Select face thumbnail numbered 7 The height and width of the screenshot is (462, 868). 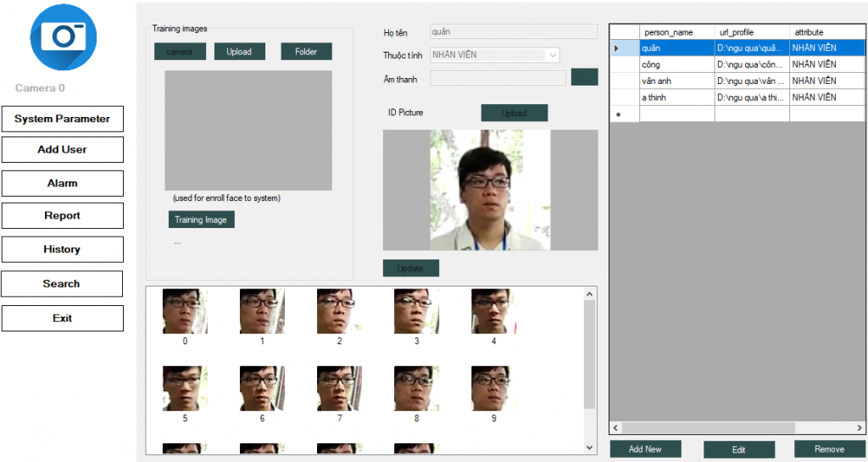point(339,388)
